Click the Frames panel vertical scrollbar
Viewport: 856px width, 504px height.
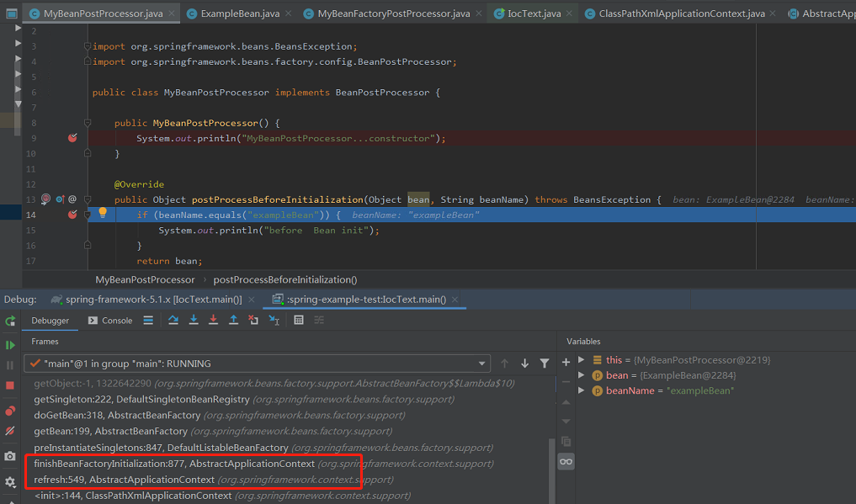click(551, 470)
